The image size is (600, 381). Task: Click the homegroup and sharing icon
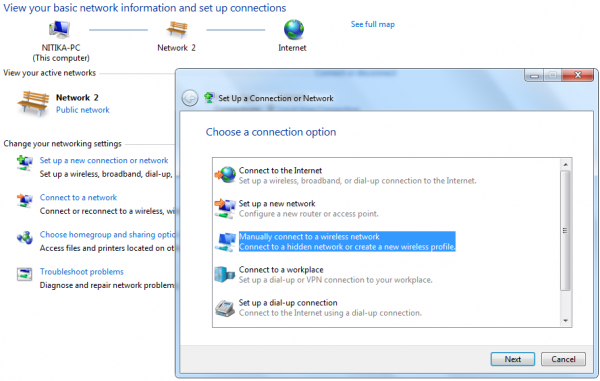[x=25, y=238]
